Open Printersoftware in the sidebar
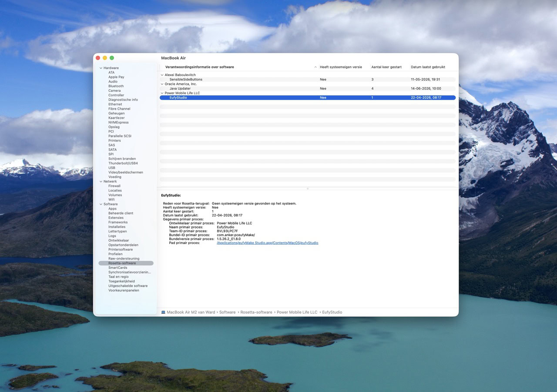 (121, 250)
